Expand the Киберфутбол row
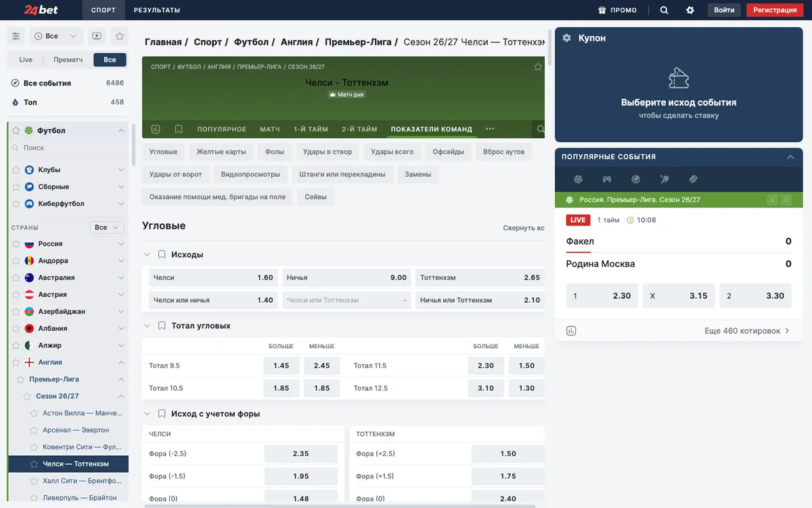This screenshot has height=508, width=812. click(x=68, y=204)
